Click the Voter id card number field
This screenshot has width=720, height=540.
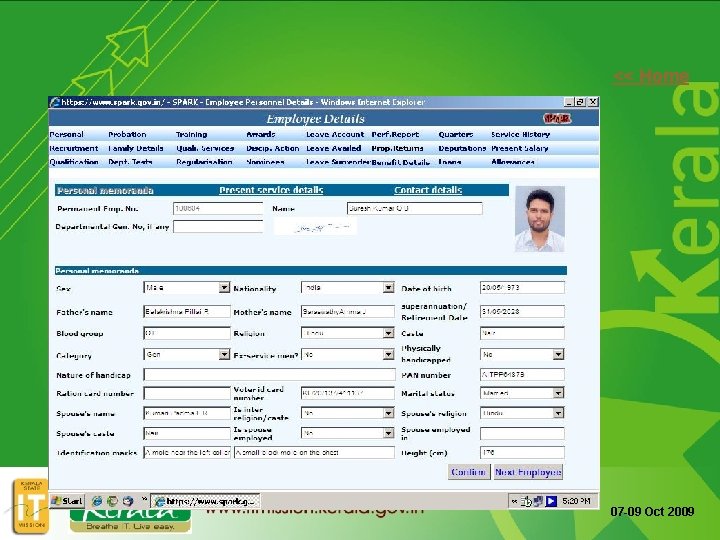click(348, 393)
